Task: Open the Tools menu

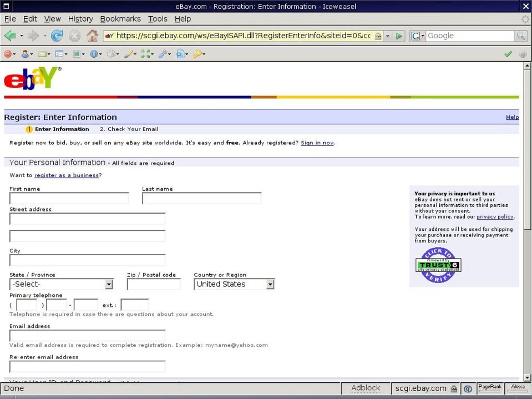Action: coord(158,19)
